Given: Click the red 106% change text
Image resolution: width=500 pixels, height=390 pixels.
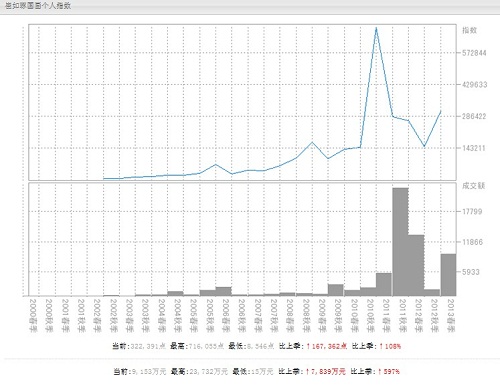Looking at the screenshot, I should coord(390,346).
